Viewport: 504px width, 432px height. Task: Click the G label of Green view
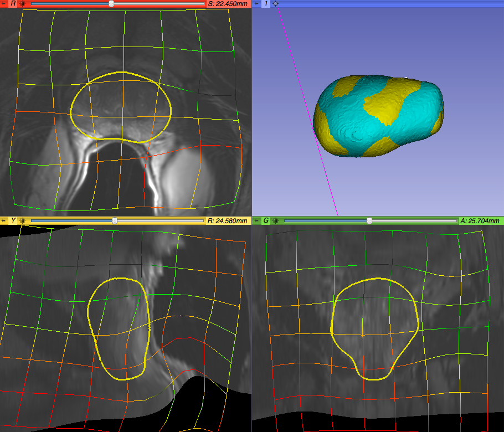(x=266, y=220)
